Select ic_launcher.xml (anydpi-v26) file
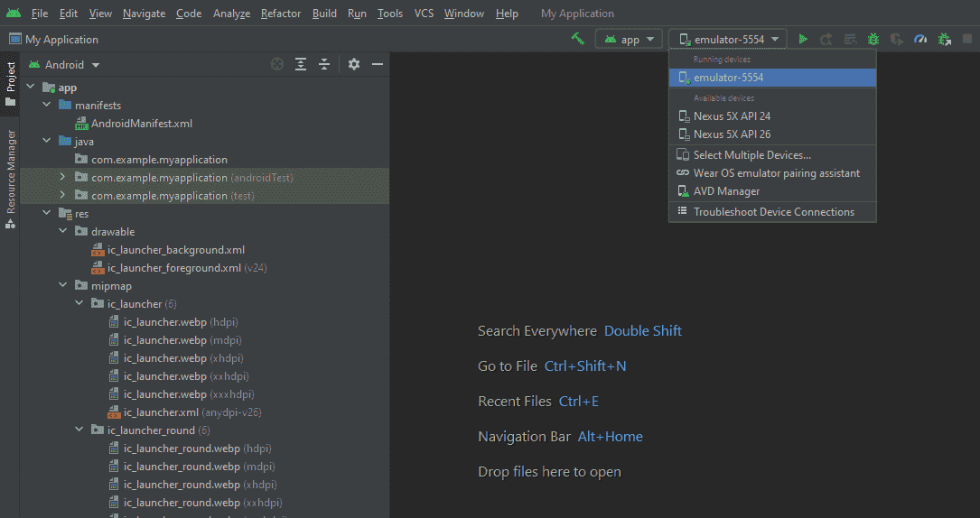This screenshot has height=518, width=980. coord(191,412)
